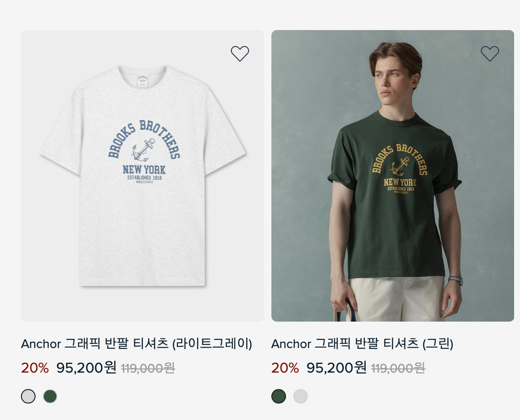Click the blue Brooks Brothers graphic on gray tee
This screenshot has height=420, width=520.
click(144, 152)
